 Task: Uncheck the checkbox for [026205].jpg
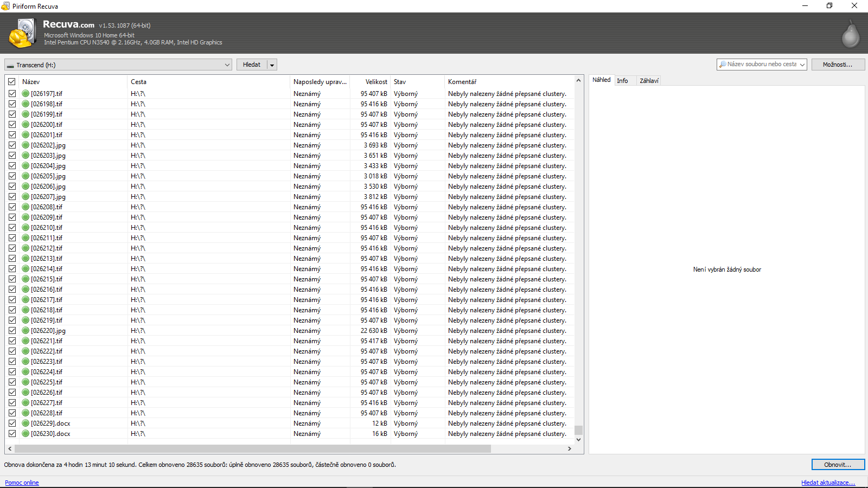(12, 176)
